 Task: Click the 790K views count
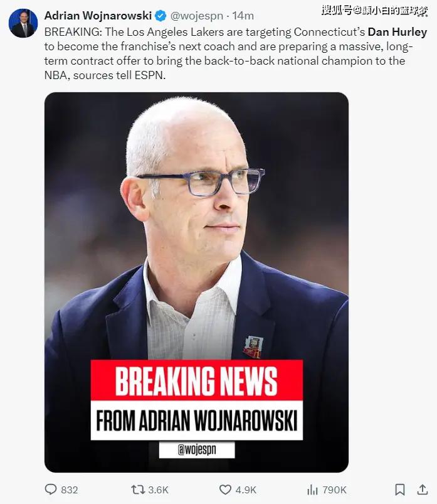tap(334, 490)
